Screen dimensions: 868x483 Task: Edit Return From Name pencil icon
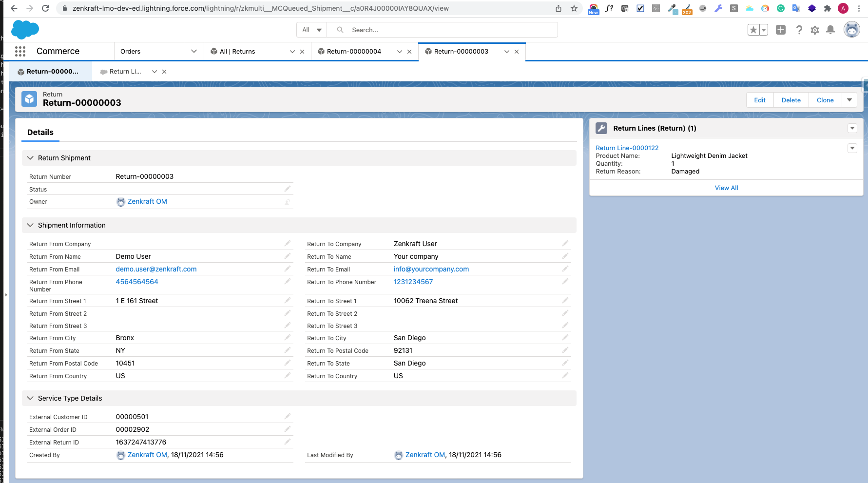coord(288,256)
